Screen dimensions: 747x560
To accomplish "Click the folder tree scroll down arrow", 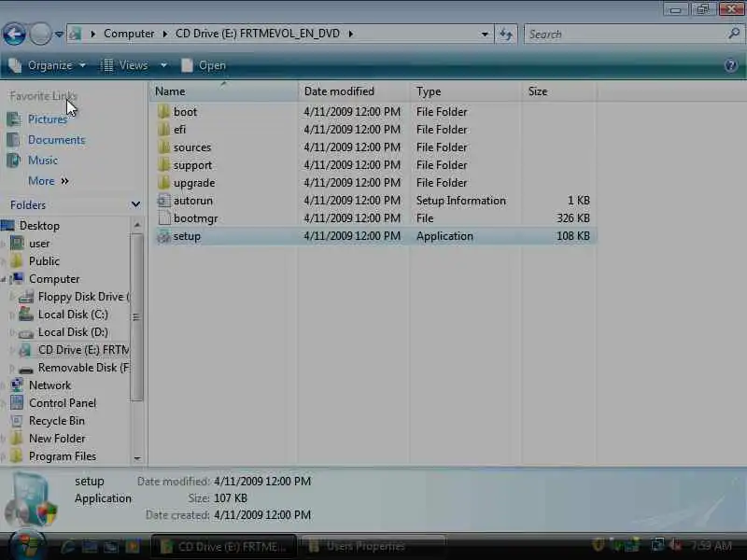I will pyautogui.click(x=137, y=458).
